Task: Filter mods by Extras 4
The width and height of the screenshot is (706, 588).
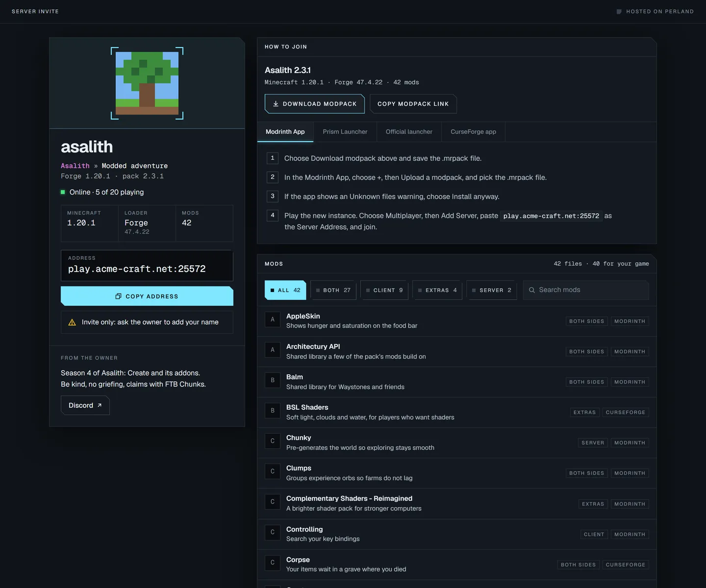Action: [x=437, y=290]
